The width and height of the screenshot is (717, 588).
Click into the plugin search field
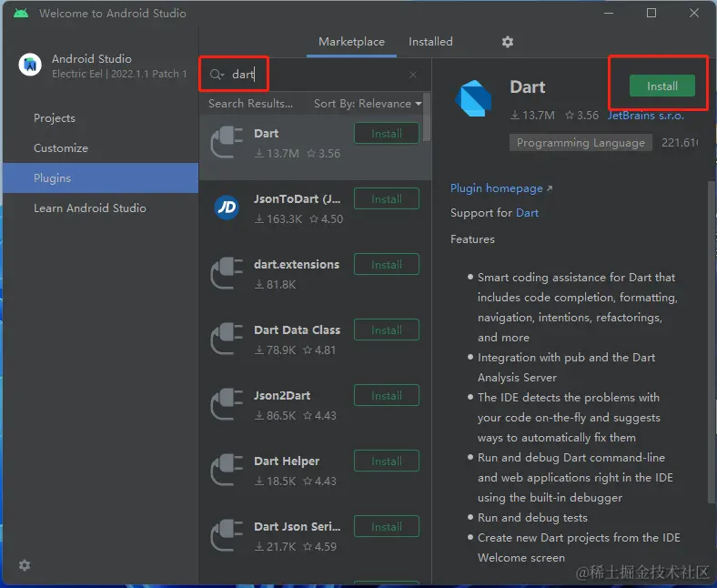316,75
